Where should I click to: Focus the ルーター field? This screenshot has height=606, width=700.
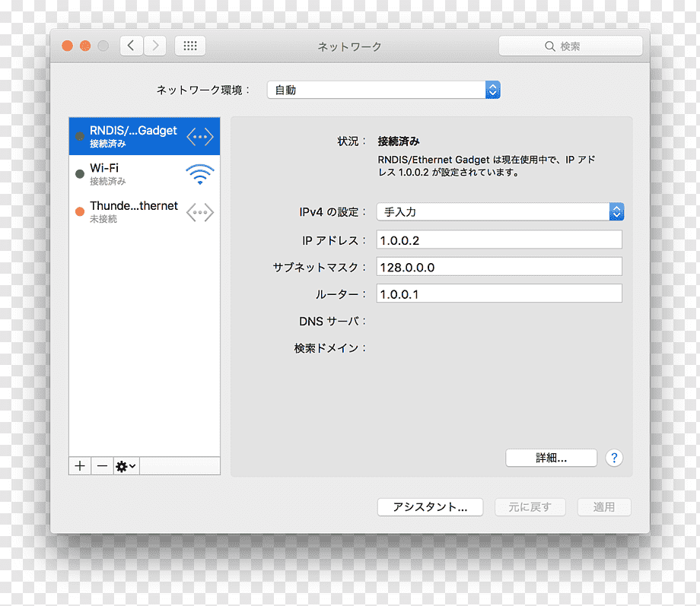499,293
